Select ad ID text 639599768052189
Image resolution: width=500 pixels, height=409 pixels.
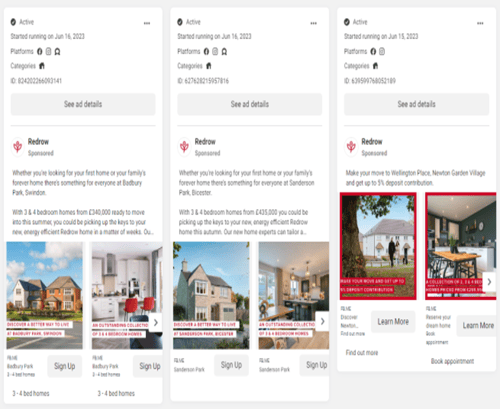coord(373,81)
